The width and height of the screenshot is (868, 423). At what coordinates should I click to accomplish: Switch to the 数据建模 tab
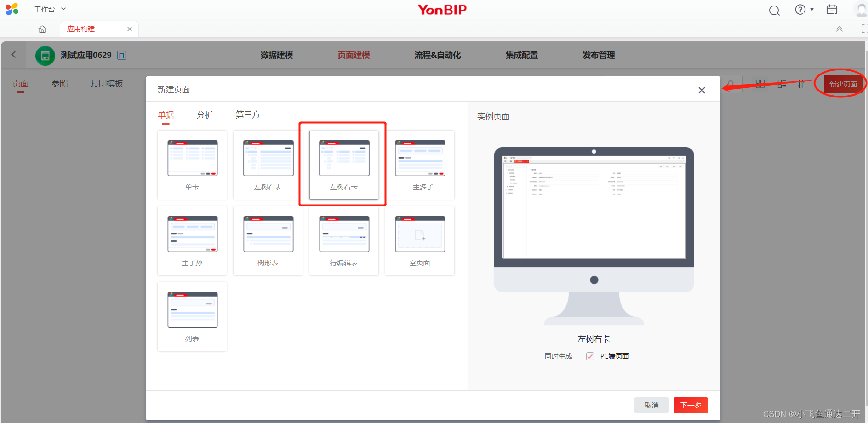[276, 55]
